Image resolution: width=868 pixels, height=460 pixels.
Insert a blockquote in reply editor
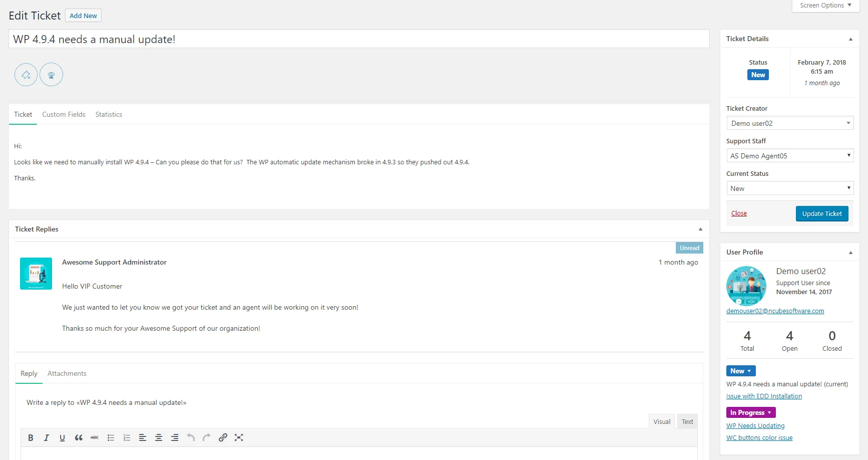click(x=79, y=437)
